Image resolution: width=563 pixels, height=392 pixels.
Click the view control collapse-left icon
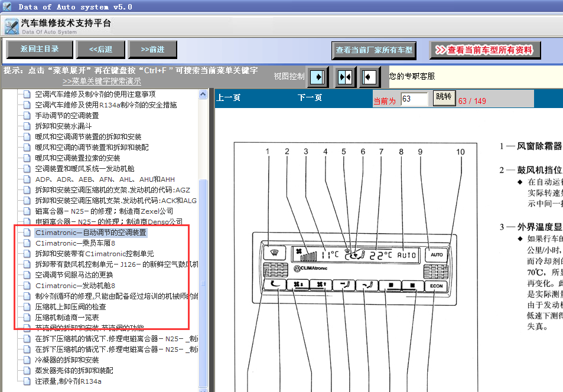click(369, 77)
